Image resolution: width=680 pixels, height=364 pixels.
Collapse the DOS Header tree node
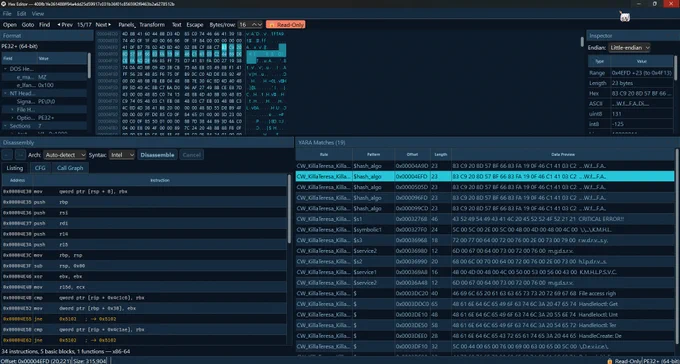[x=6, y=69]
